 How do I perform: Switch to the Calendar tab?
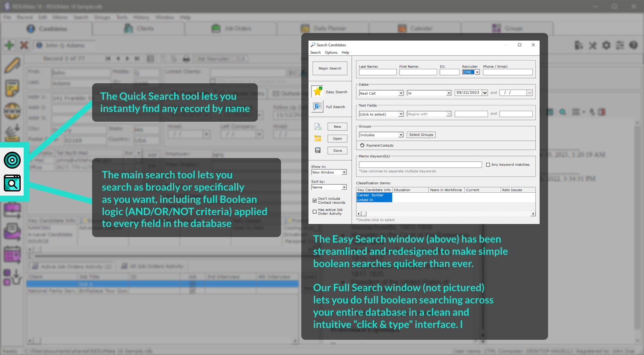pos(415,29)
